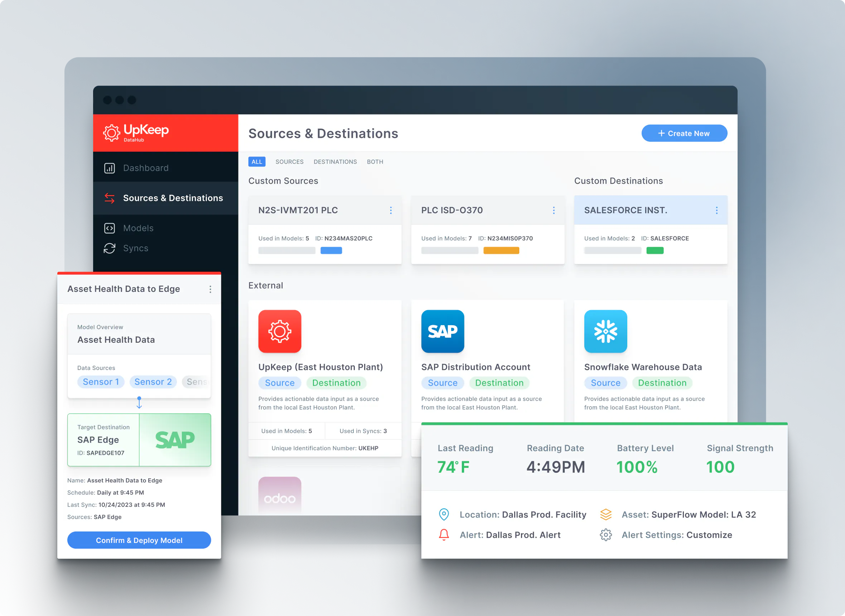Screen dimensions: 845x616
Task: Click Destination tag on UpKeep East Houston Plant
Action: pos(336,382)
